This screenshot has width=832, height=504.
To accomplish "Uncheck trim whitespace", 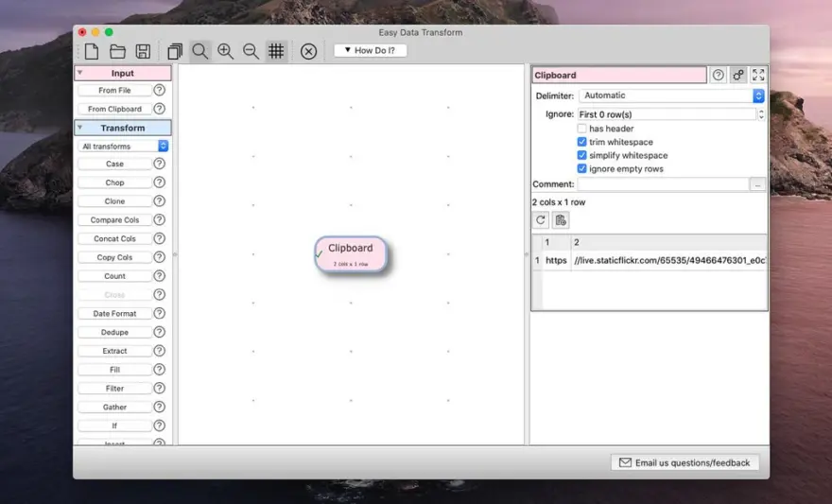I will point(581,142).
